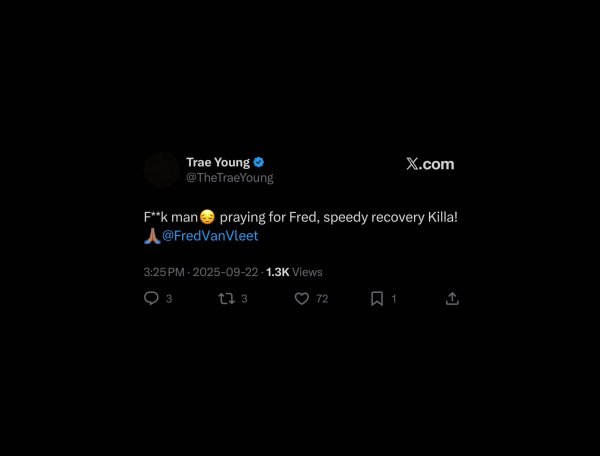The height and width of the screenshot is (456, 600).
Task: Click the share upload icon
Action: [452, 299]
